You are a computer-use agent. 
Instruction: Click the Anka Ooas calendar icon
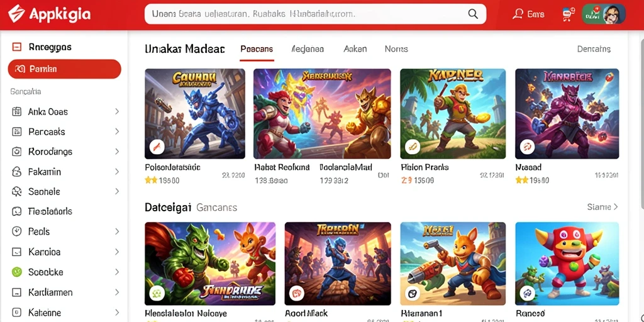coord(17,112)
